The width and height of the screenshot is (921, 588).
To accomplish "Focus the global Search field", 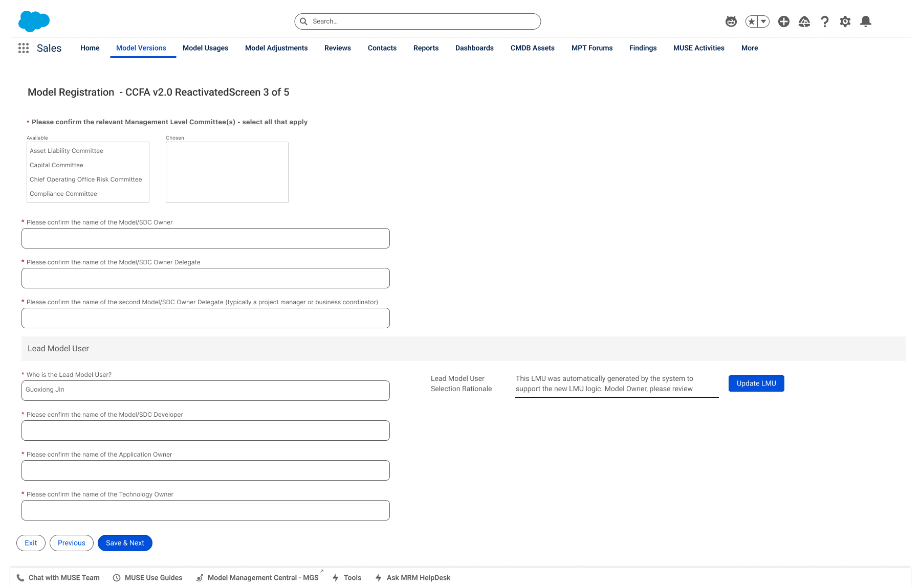I will 418,21.
